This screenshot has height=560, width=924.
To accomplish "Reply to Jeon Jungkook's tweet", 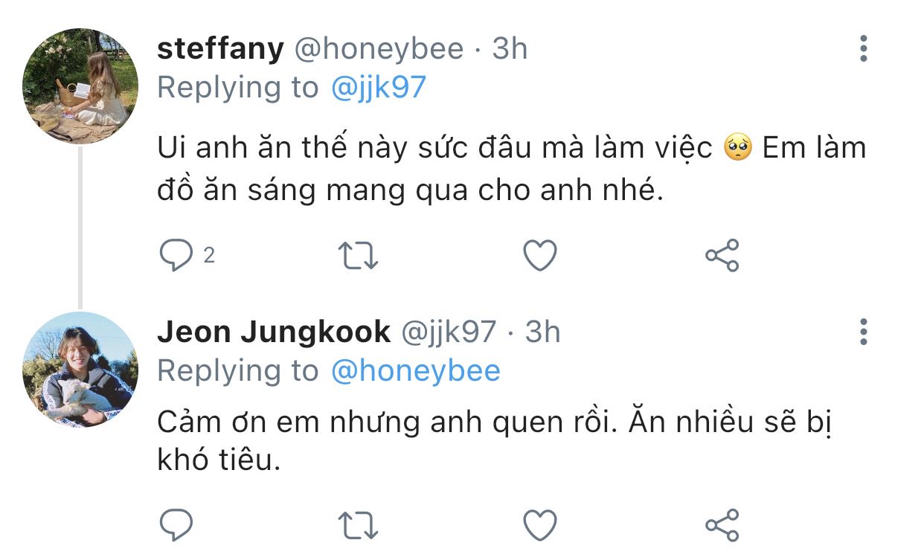I will click(176, 525).
